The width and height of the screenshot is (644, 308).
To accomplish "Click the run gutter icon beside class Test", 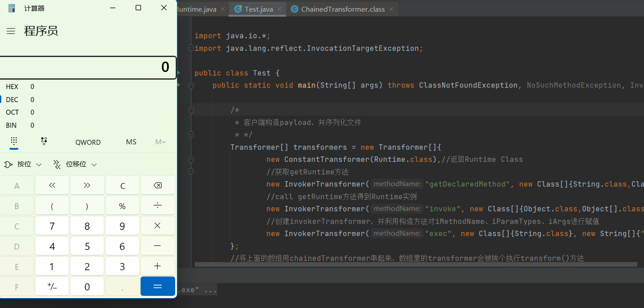I will click(x=179, y=72).
